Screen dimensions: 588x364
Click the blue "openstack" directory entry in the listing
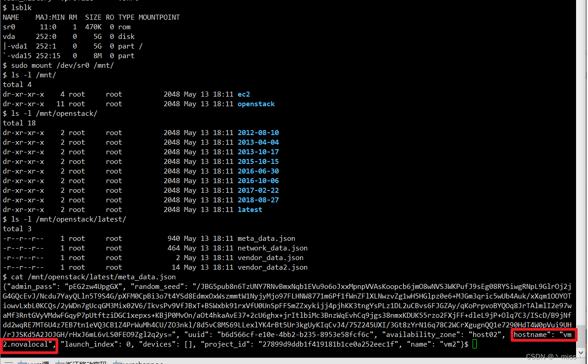pyautogui.click(x=256, y=104)
